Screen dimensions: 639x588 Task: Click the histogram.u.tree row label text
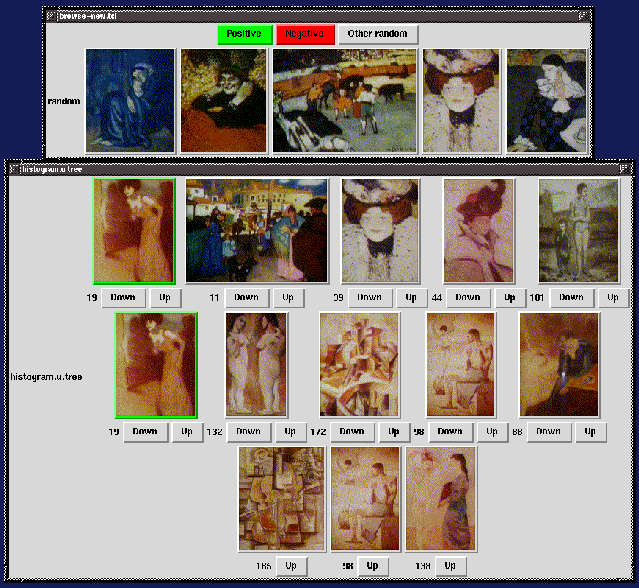pos(46,377)
